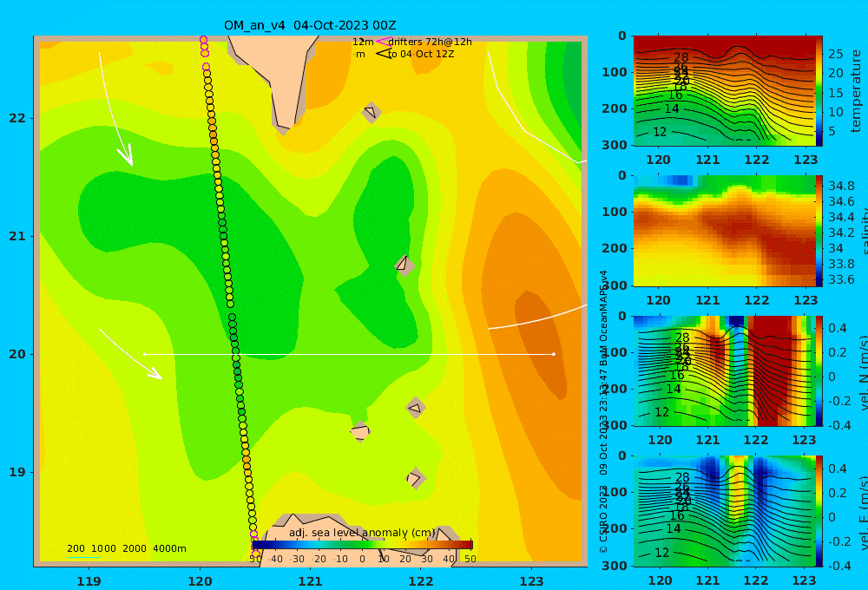
Task: Click the '121' longitude label on the main map axis
Action: [310, 581]
